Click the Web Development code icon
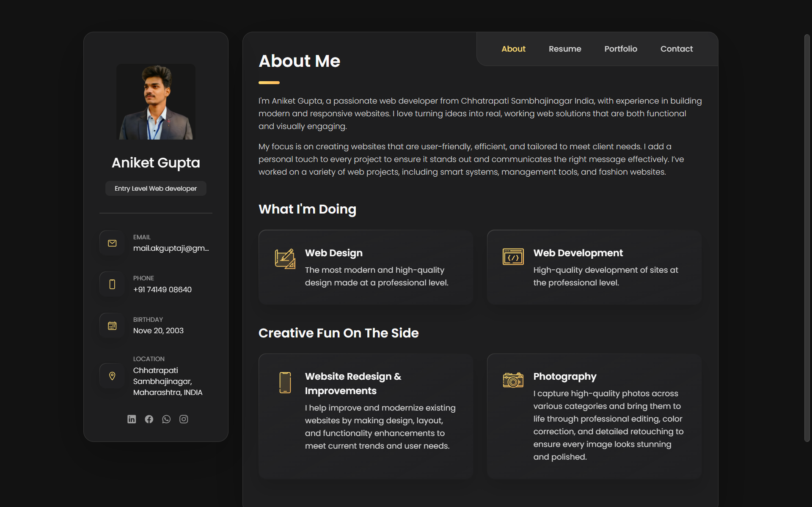The height and width of the screenshot is (507, 812). click(x=513, y=256)
